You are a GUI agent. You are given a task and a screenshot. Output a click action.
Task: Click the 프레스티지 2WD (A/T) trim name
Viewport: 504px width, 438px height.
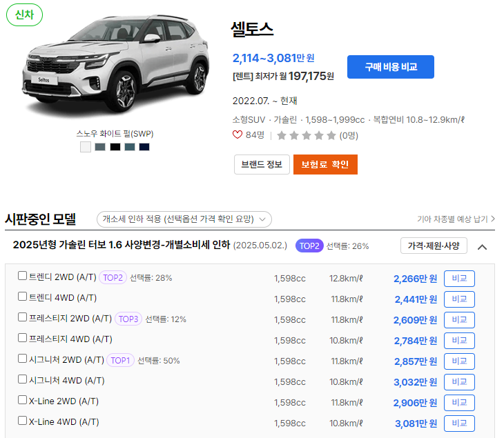pos(70,319)
